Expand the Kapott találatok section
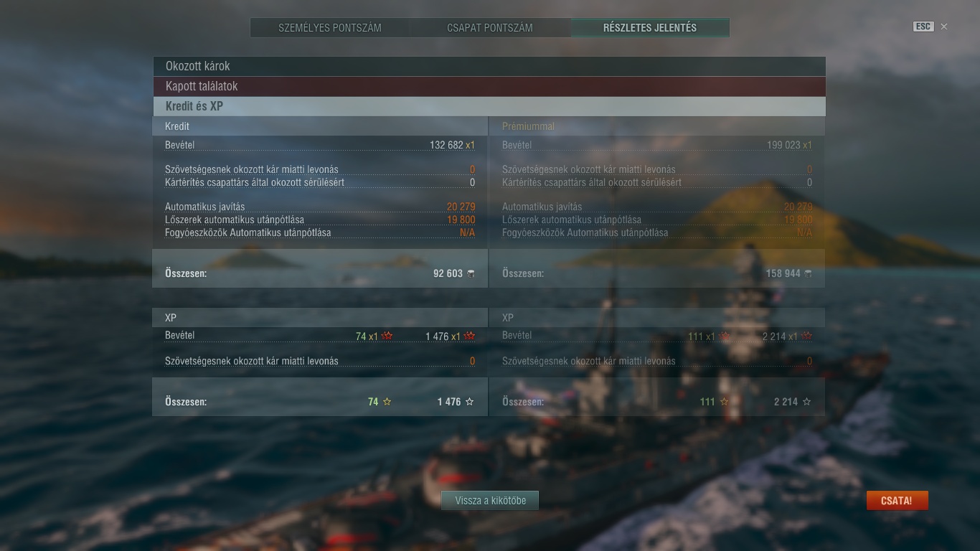 [489, 86]
